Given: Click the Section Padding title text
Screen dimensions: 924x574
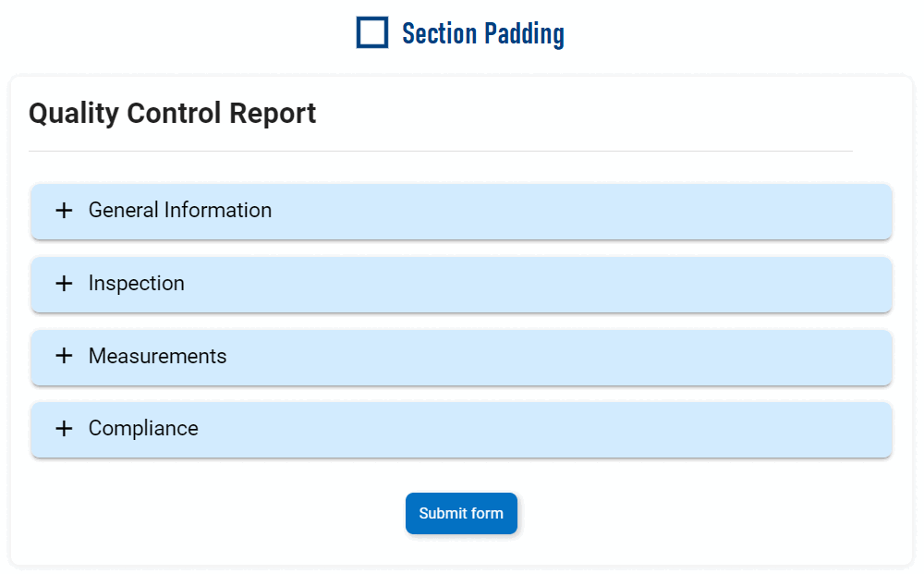Looking at the screenshot, I should 482,34.
